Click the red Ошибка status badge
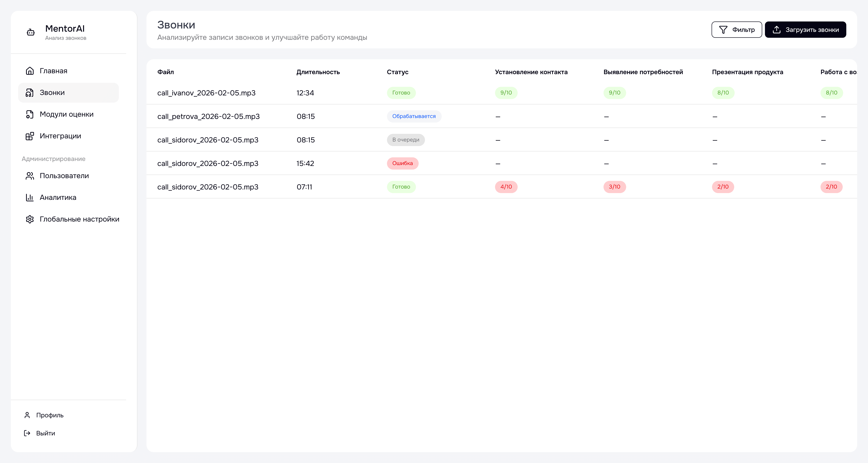The image size is (868, 463). click(402, 163)
